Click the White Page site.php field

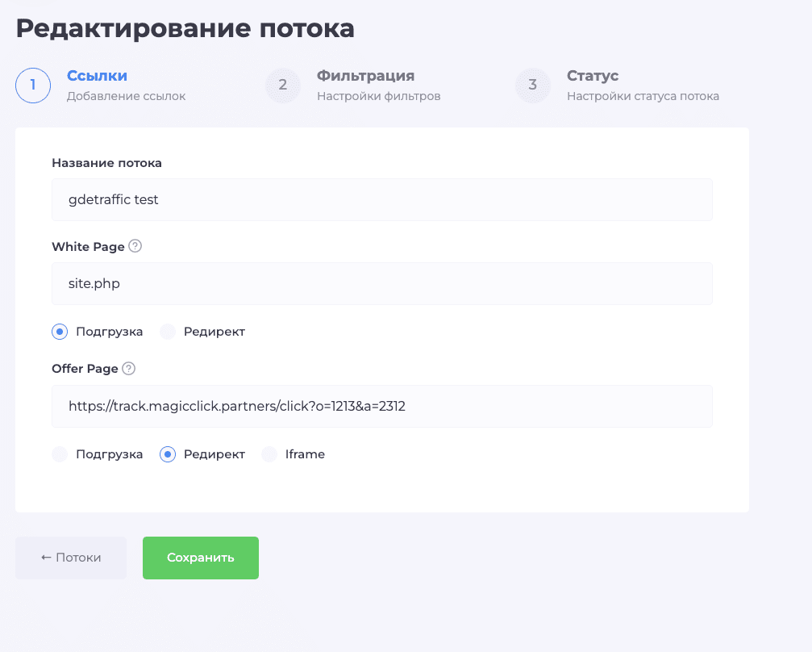382,283
